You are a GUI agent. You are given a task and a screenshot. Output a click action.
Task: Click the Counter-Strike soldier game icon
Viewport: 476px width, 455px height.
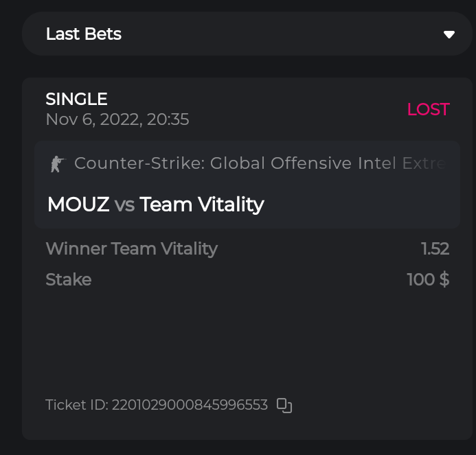(56, 164)
